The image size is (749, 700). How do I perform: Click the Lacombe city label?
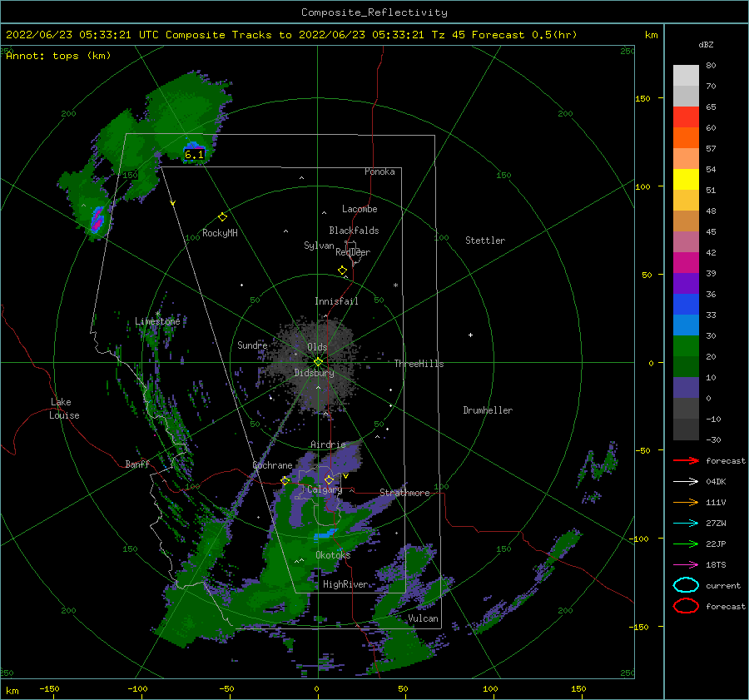tap(360, 209)
